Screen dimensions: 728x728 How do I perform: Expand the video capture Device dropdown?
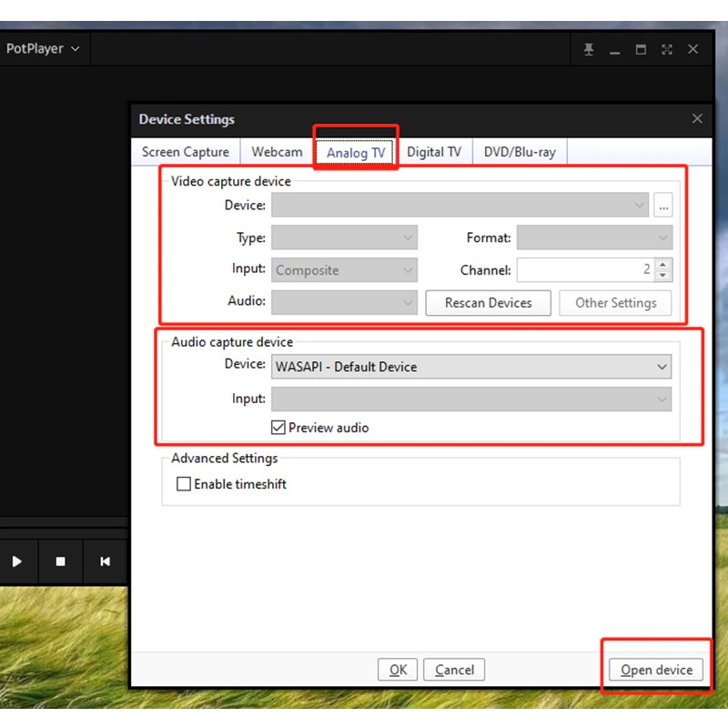[460, 206]
